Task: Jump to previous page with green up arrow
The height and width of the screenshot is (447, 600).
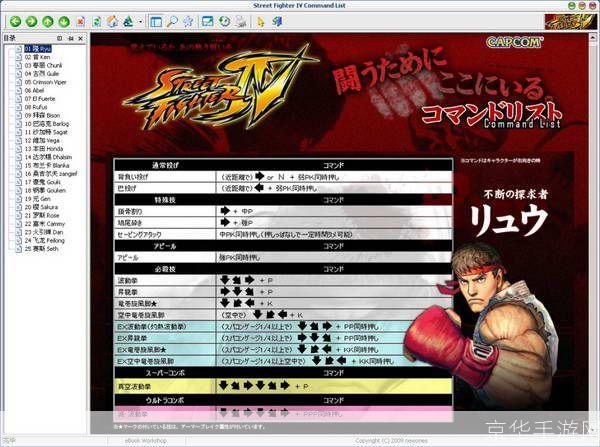Action: (48, 21)
